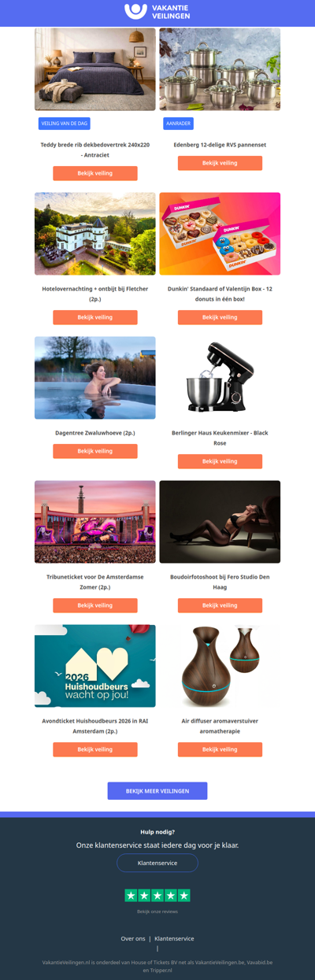The image size is (315, 980).
Task: Bekijk veiling for De Amsterdamse Zomer ticket
Action: (x=95, y=605)
